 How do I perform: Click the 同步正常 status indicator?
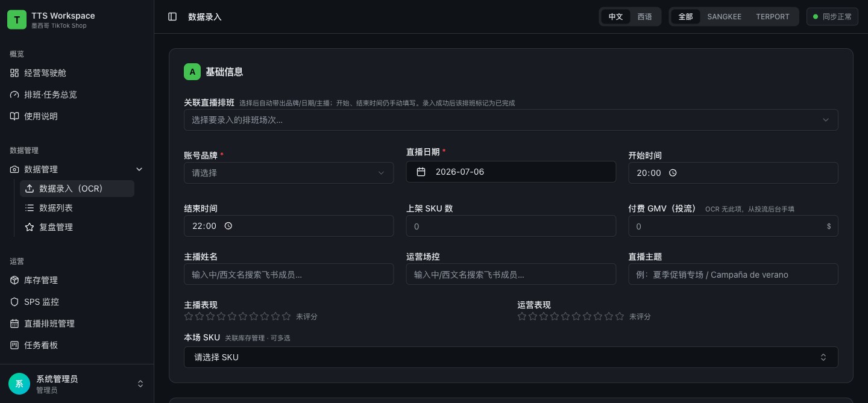coord(832,17)
